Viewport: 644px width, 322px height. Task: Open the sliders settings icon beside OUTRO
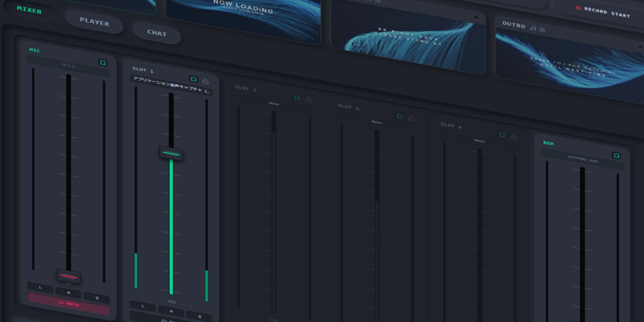(x=542, y=30)
